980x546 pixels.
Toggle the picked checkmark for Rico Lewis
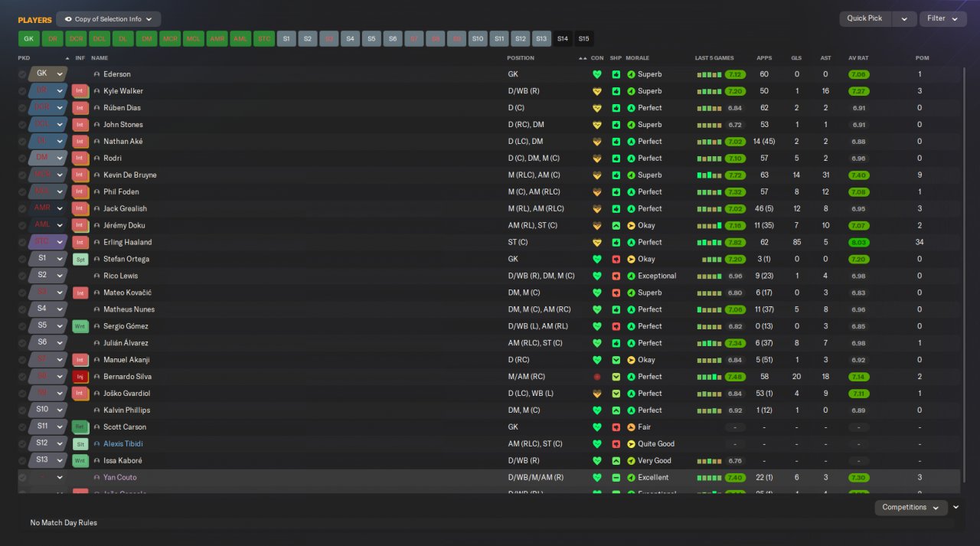tap(22, 276)
